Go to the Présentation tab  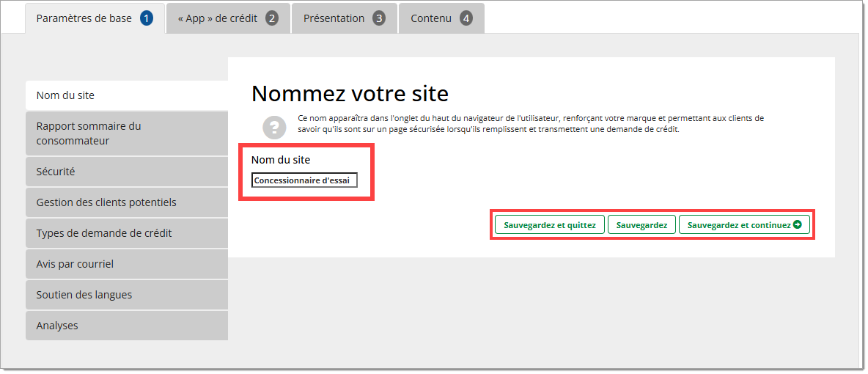(334, 18)
